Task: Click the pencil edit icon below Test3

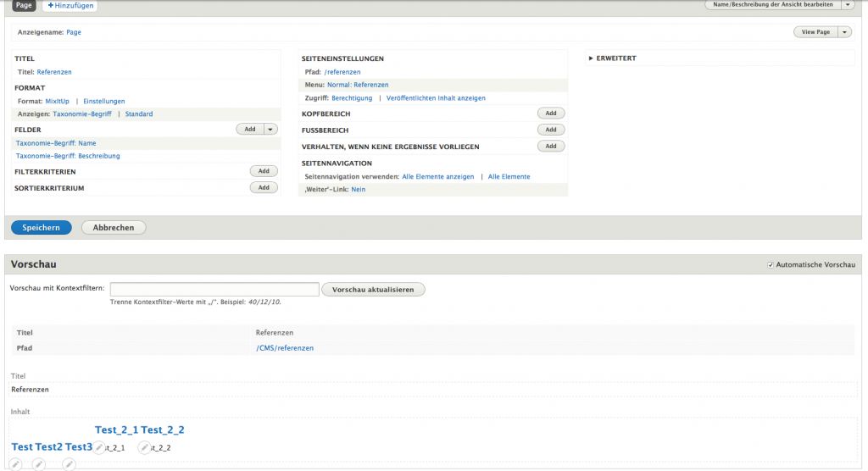Action: coord(69,463)
